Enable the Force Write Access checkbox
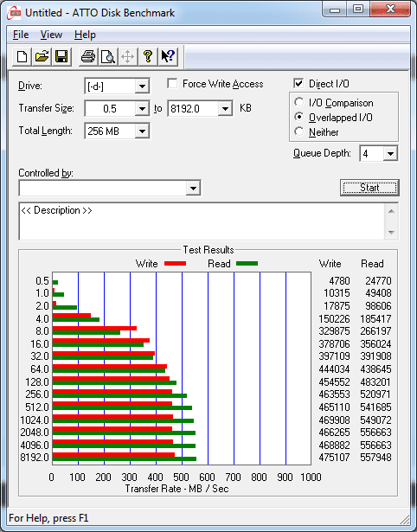The height and width of the screenshot is (532, 417). (x=172, y=83)
